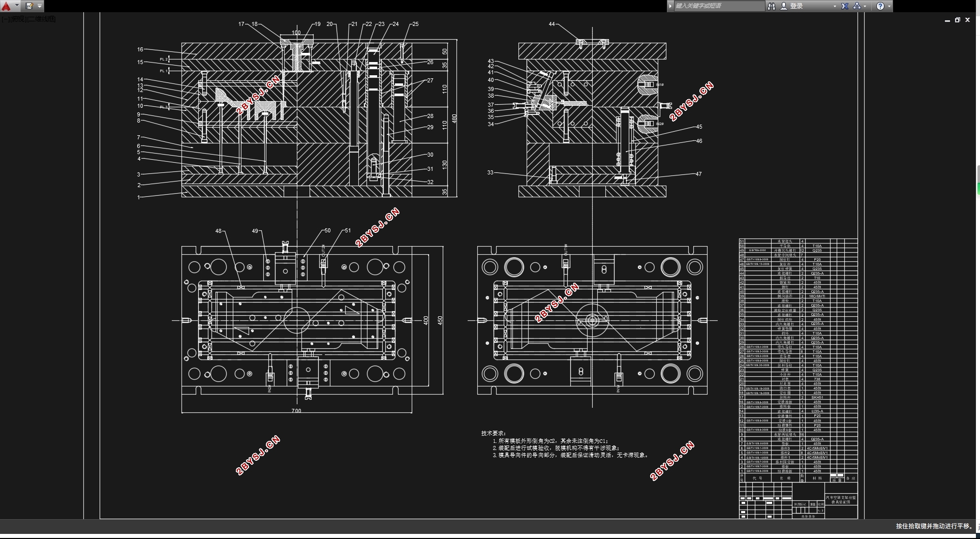The image size is (980, 539).
Task: Click the save-as quick access icon
Action: [x=29, y=6]
